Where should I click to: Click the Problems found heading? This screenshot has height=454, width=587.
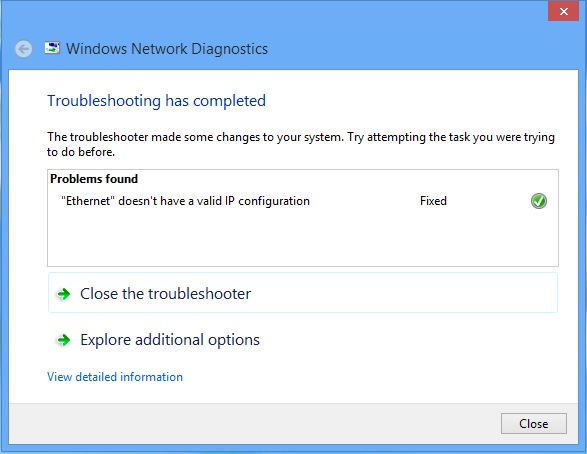(94, 179)
